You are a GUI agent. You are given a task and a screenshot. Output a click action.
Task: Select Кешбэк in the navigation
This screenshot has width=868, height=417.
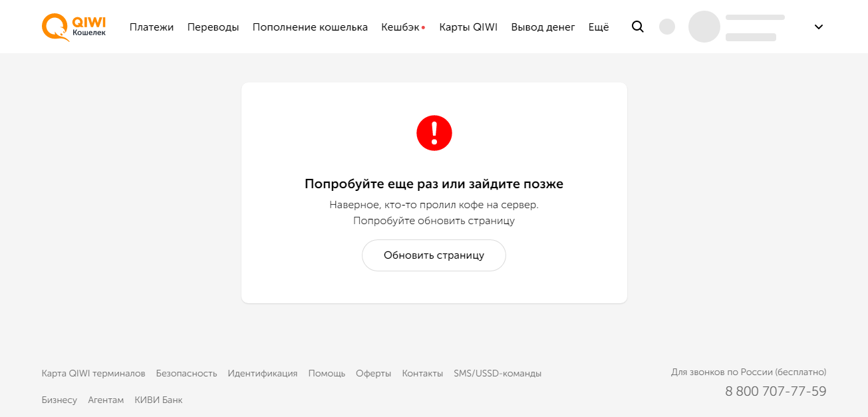pyautogui.click(x=400, y=27)
